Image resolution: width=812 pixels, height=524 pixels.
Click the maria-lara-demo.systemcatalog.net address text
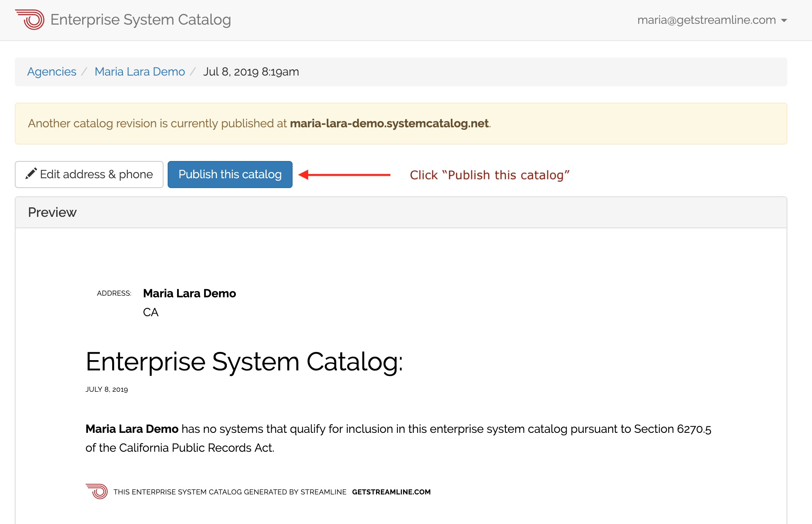pyautogui.click(x=390, y=123)
